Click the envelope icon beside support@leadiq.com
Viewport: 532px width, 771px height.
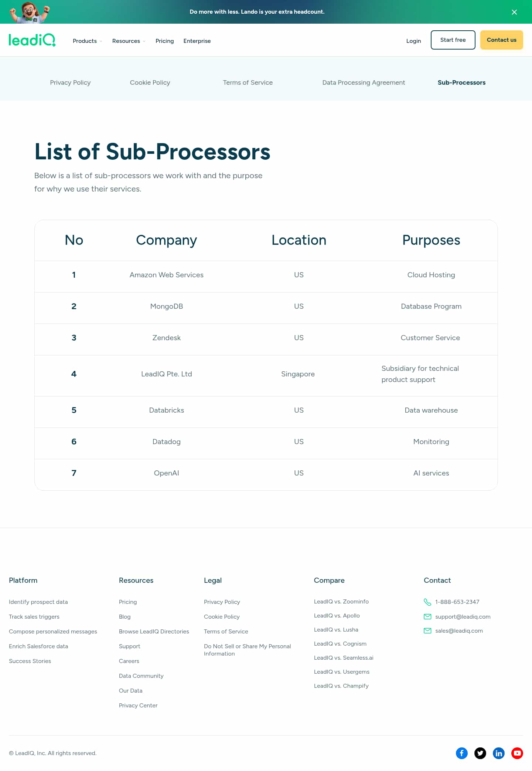pyautogui.click(x=427, y=617)
